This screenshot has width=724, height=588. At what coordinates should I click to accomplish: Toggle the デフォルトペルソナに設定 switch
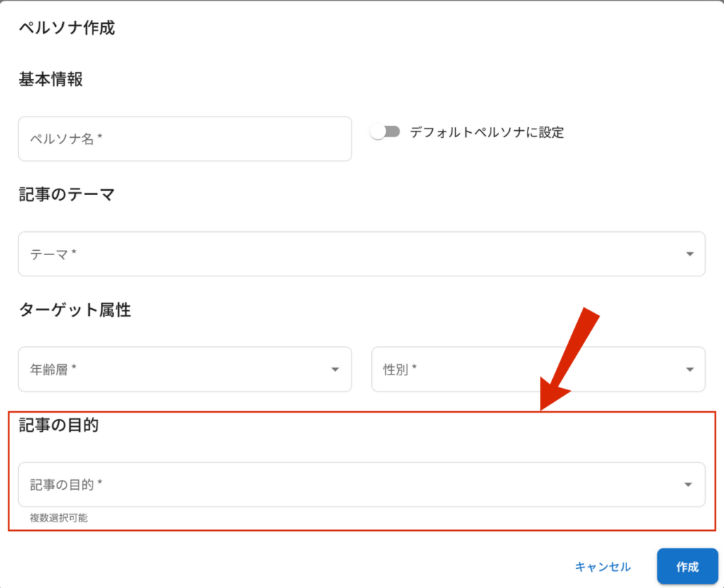point(385,132)
